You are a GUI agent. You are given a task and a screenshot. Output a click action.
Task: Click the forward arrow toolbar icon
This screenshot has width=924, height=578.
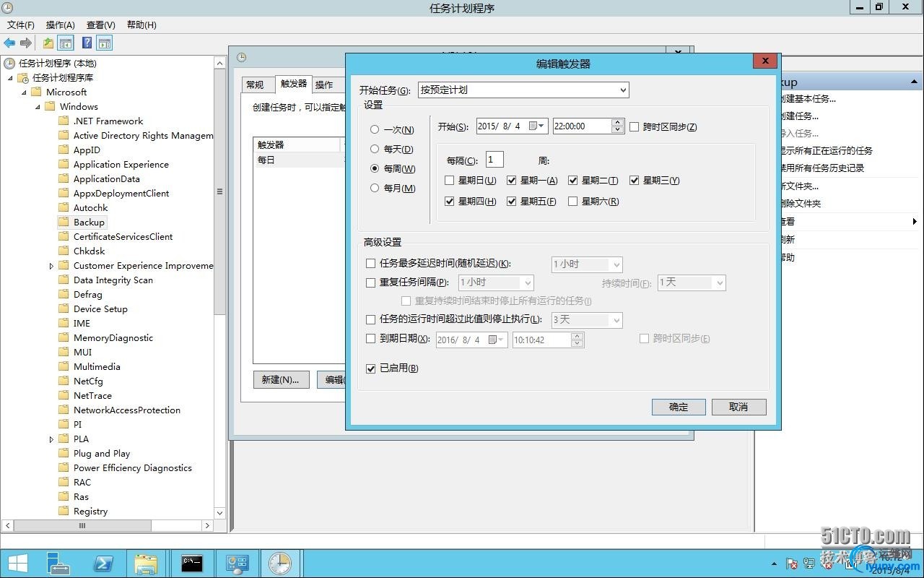[x=26, y=43]
